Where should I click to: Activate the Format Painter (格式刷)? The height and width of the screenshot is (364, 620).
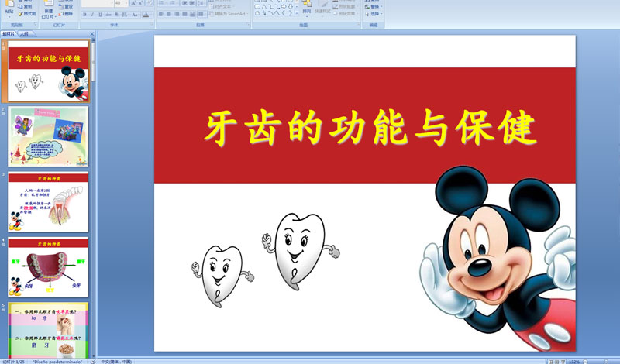27,14
